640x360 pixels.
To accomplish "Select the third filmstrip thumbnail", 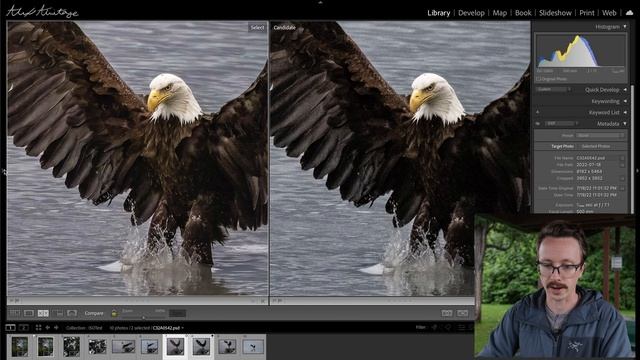I will coord(71,347).
